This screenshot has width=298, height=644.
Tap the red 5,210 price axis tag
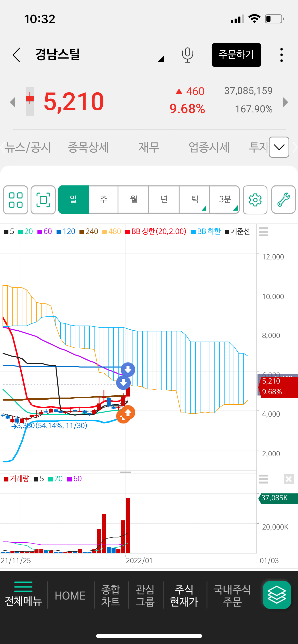278,387
